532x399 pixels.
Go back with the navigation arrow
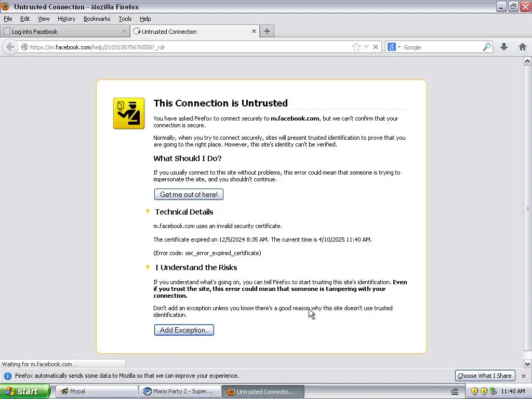click(10, 47)
